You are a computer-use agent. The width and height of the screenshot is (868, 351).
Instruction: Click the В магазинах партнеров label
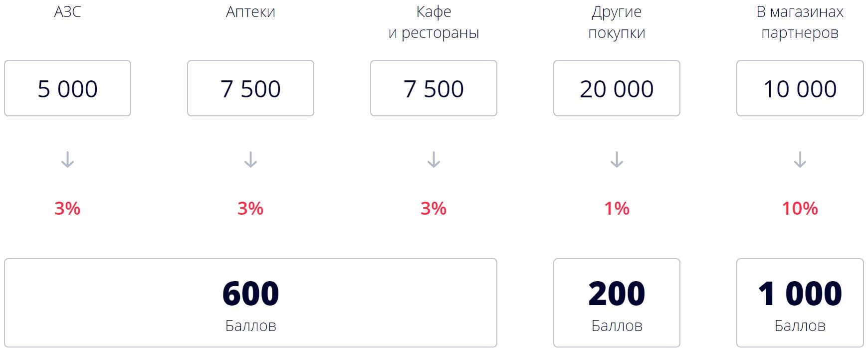pos(800,22)
